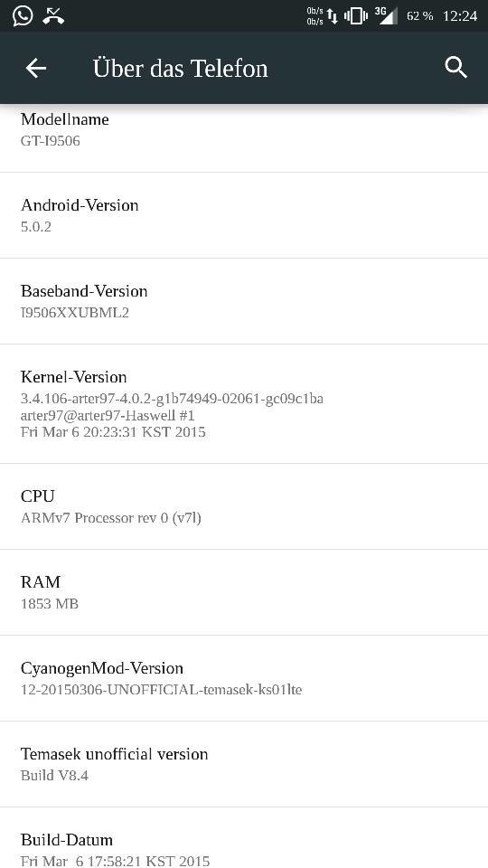Select the CPU ARMv7 Processor entry
This screenshot has height=868, width=488.
click(x=244, y=506)
